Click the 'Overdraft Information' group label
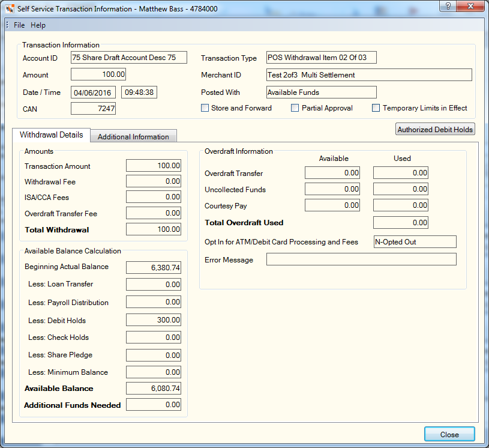 click(x=239, y=151)
